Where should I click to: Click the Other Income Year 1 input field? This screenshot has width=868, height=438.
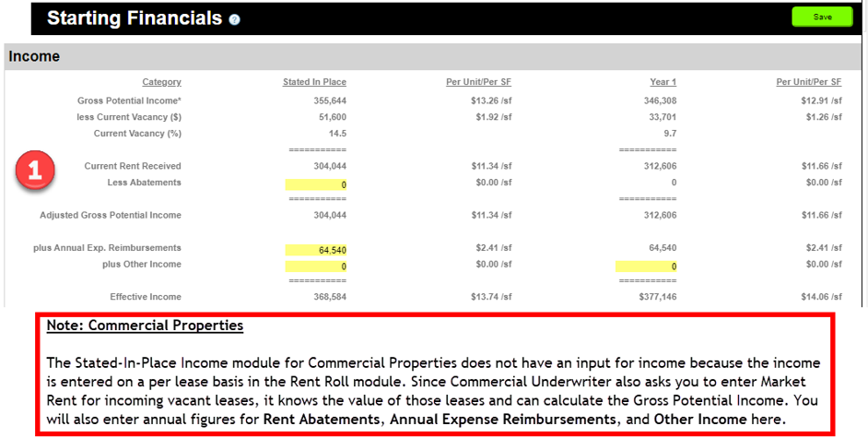pyautogui.click(x=646, y=266)
